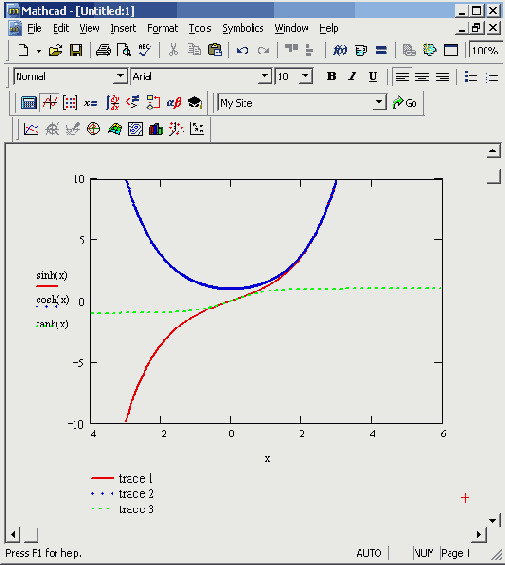Open the Insert menu
Image resolution: width=505 pixels, height=565 pixels.
click(123, 28)
